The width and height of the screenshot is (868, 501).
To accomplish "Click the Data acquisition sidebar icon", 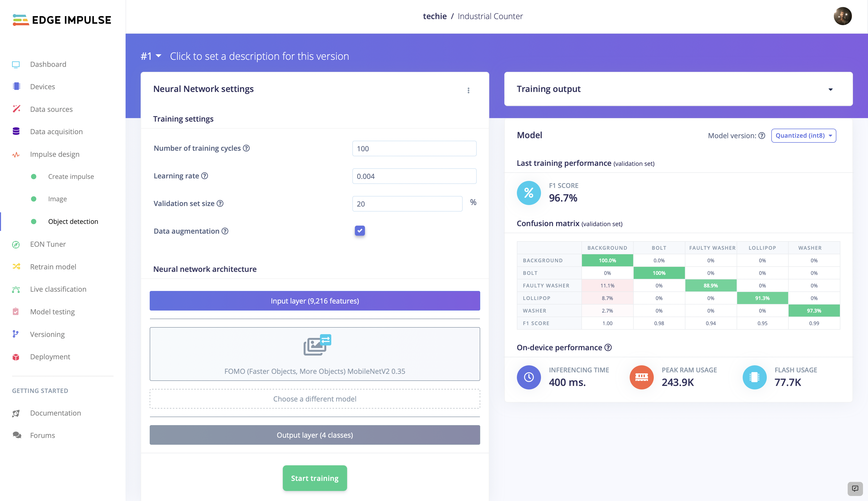I will (16, 131).
